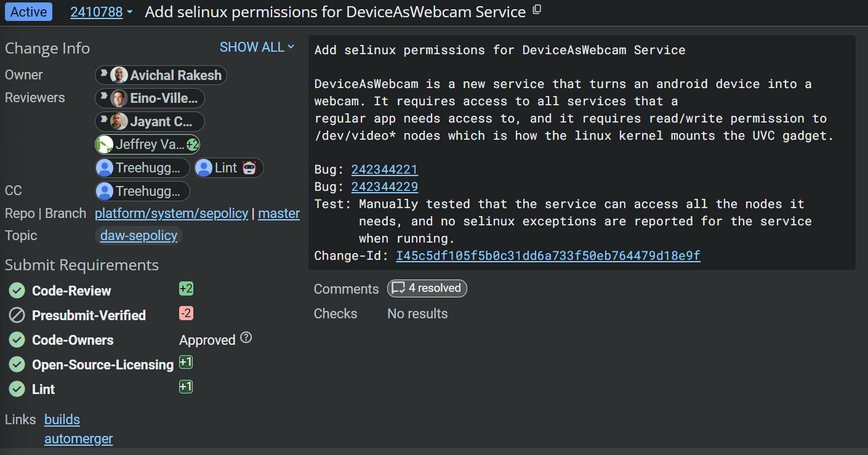Open bug link 242344229
This screenshot has width=868, height=455.
click(385, 187)
